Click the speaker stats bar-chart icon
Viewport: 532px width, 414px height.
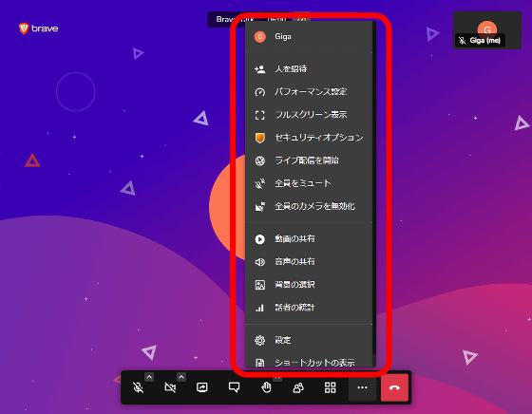tap(260, 308)
